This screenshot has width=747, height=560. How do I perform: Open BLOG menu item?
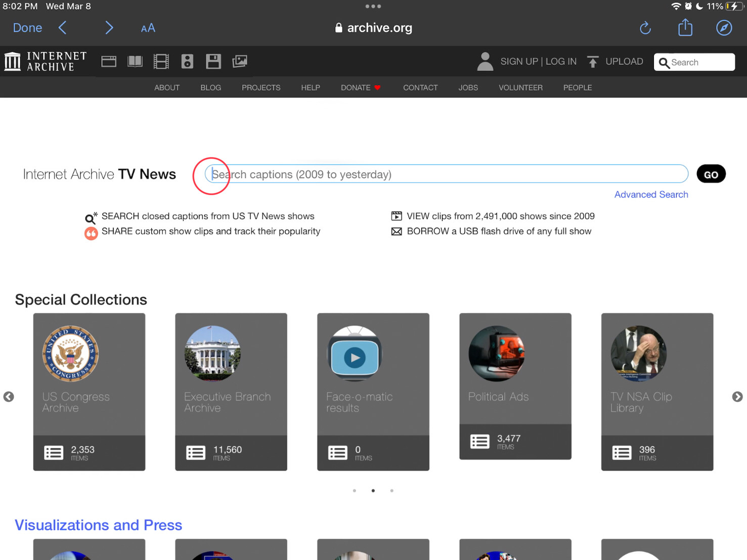[210, 88]
